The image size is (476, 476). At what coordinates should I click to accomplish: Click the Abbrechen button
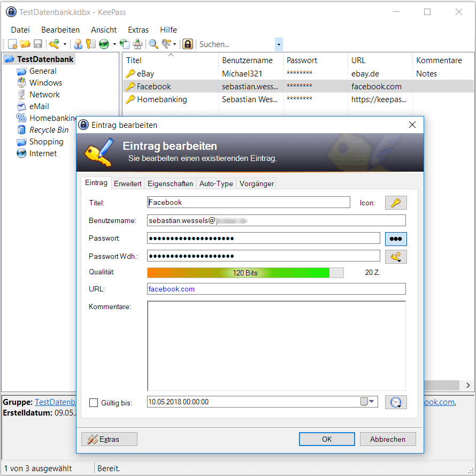(x=388, y=439)
